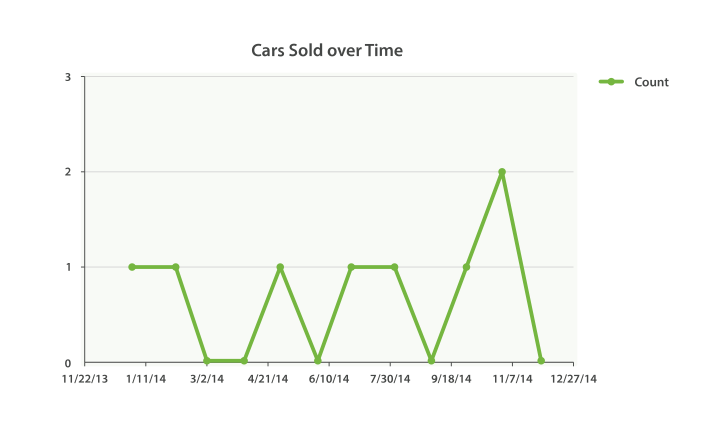Click the 9/18/14 x-axis date label

(x=451, y=379)
